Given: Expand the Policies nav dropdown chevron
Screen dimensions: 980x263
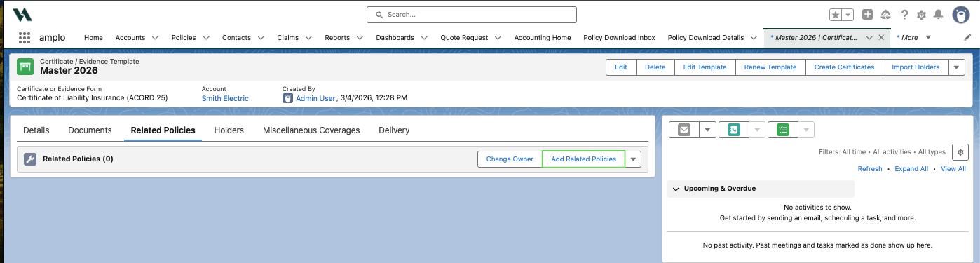Looking at the screenshot, I should click(205, 38).
